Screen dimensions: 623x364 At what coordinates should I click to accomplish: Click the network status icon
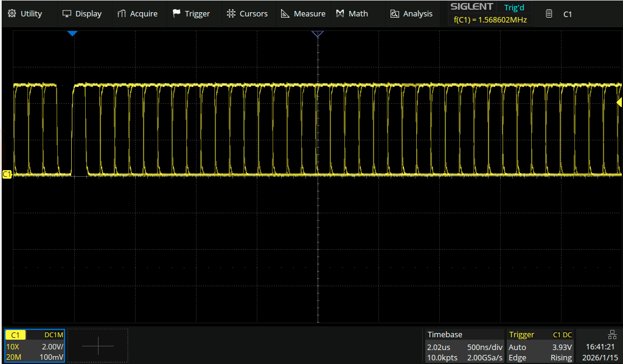611,335
